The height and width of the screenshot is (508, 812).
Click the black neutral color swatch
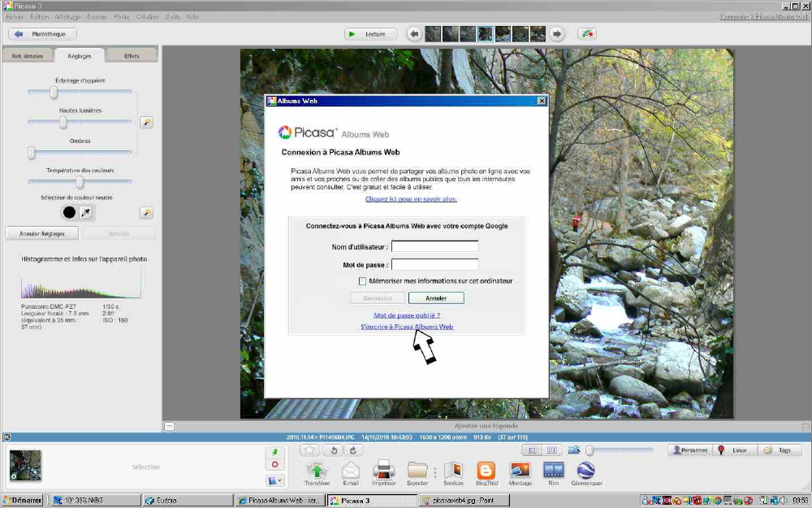[x=69, y=212]
